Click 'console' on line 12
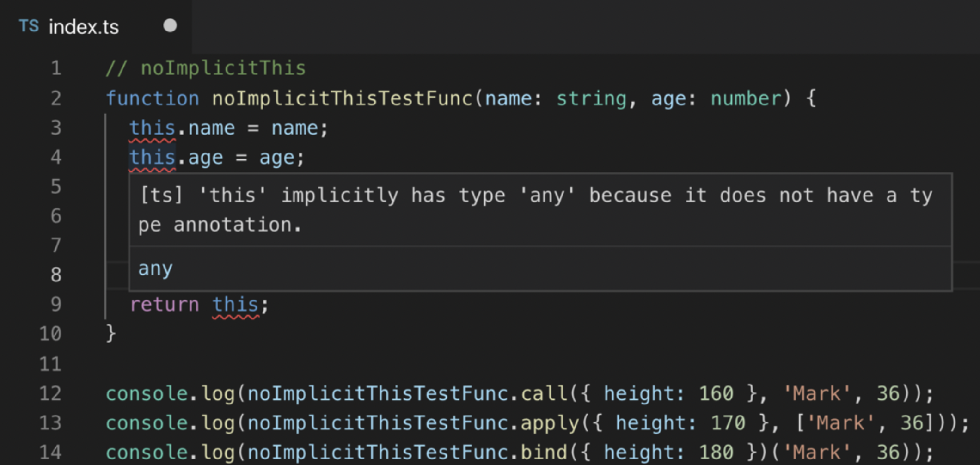 (147, 393)
